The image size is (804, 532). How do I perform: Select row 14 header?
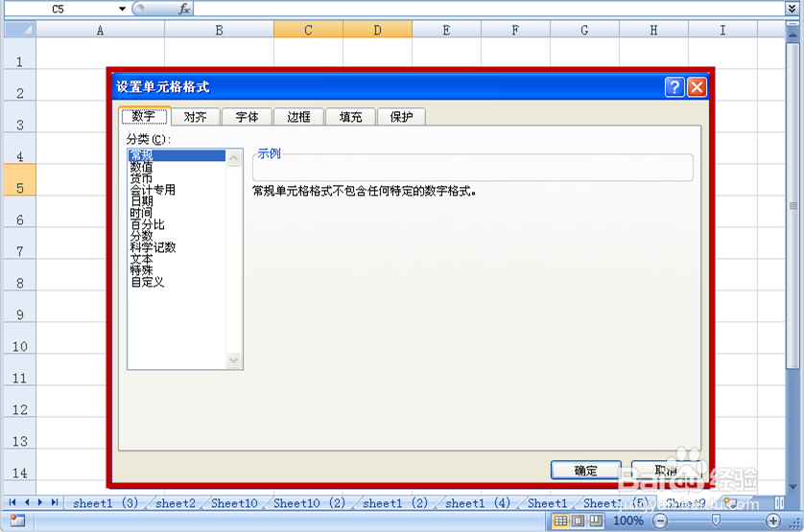click(20, 465)
